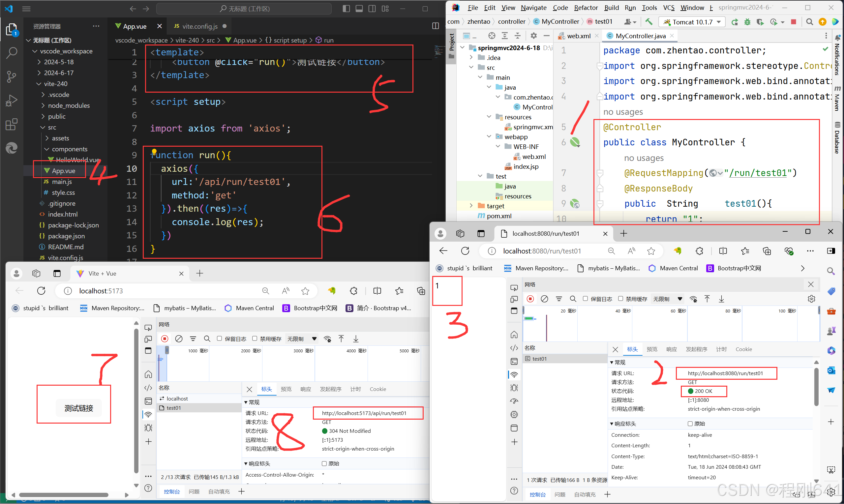Expand the target folder in IntelliJ
The width and height of the screenshot is (844, 504).
point(471,206)
